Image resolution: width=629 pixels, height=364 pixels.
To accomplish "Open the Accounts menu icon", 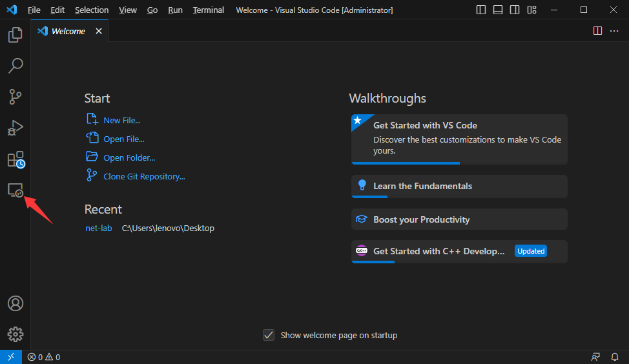I will tap(15, 303).
